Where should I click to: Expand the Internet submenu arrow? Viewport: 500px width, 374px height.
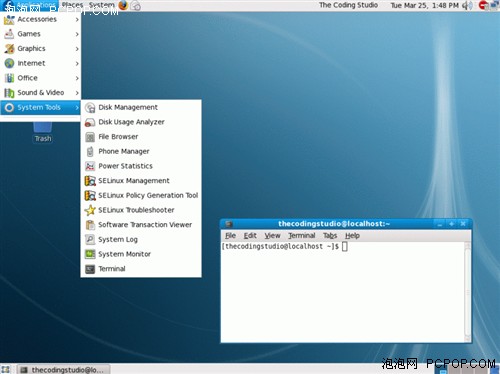pos(77,64)
